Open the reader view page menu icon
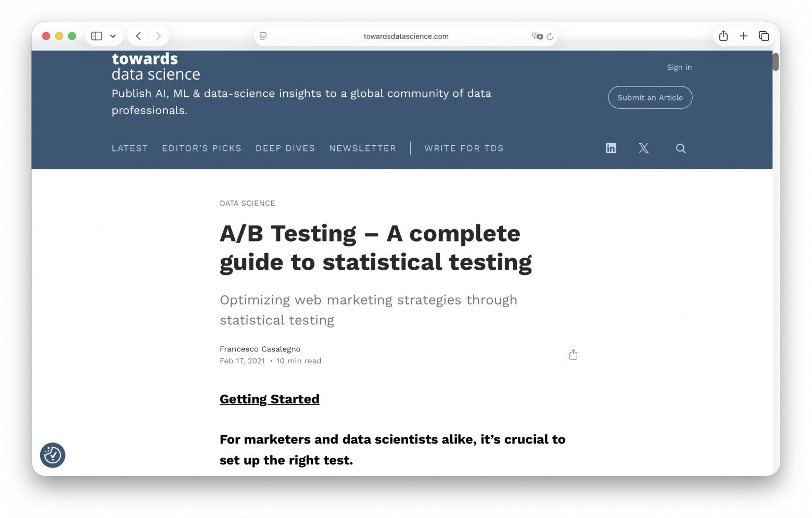 point(263,36)
